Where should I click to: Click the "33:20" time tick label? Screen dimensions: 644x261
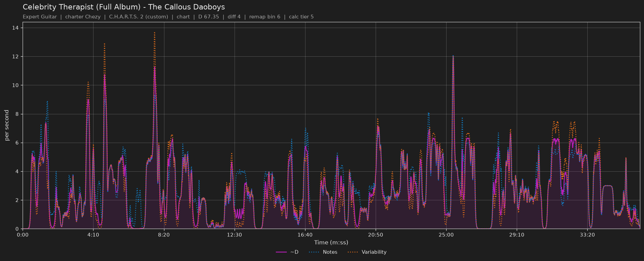tap(587, 235)
